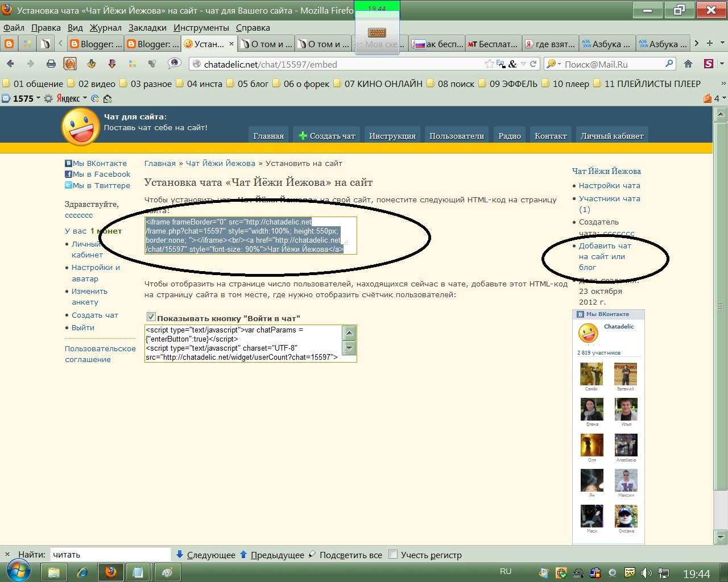
Task: Expand the dropdown next to counter 4
Action: coord(723,98)
